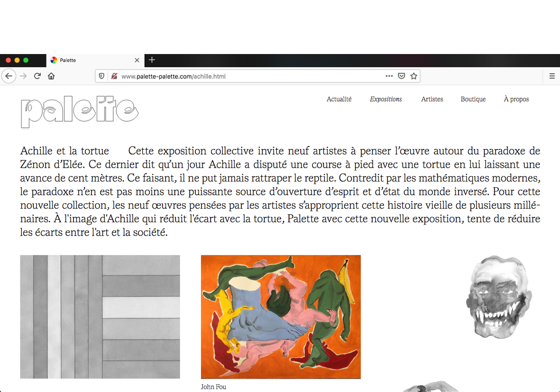Open the orange figures painting thumbnail

coord(281,317)
